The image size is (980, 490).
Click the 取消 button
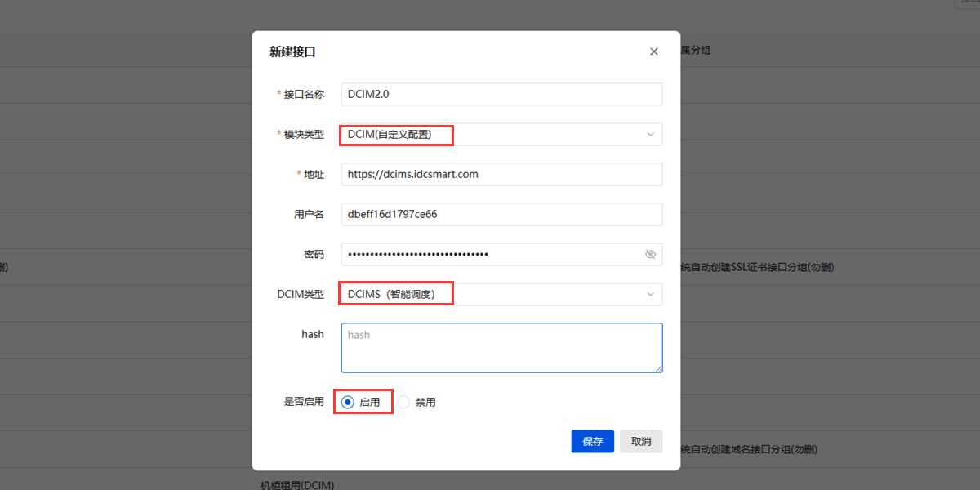click(x=641, y=441)
